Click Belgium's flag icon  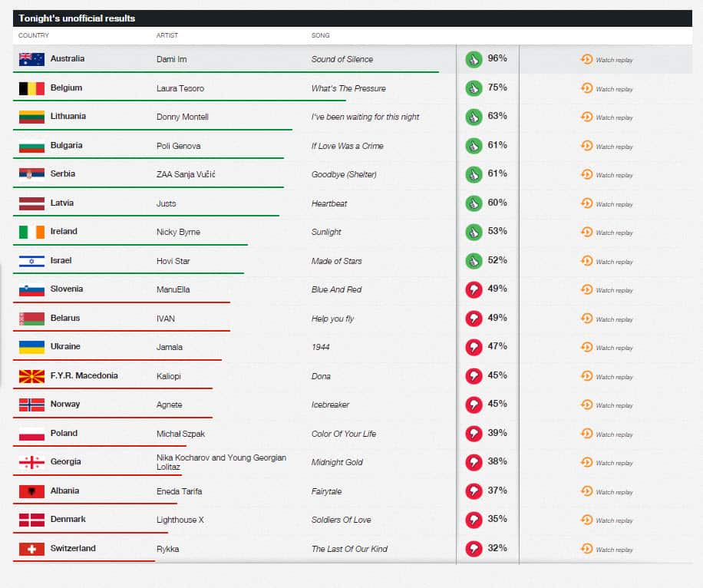coord(31,88)
